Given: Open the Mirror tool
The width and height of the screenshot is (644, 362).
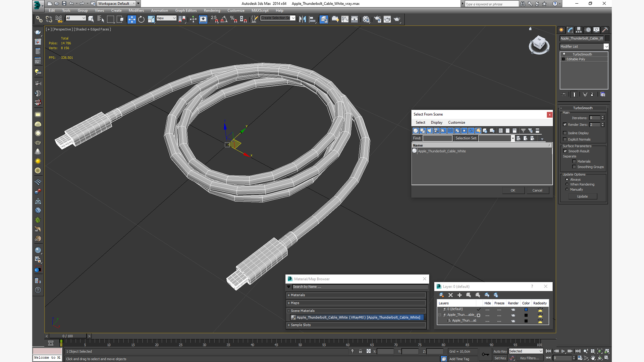Looking at the screenshot, I should pos(302,19).
